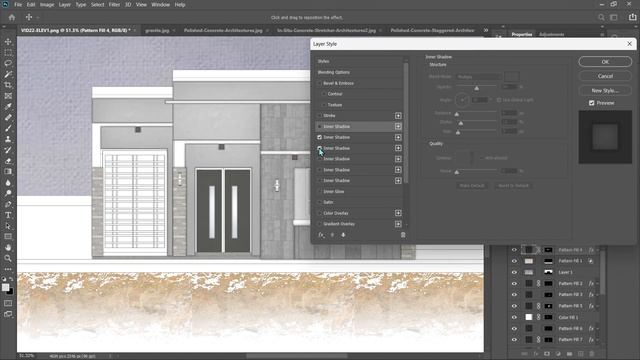Add another Stroke effect with plus button
640x360 pixels.
[398, 116]
